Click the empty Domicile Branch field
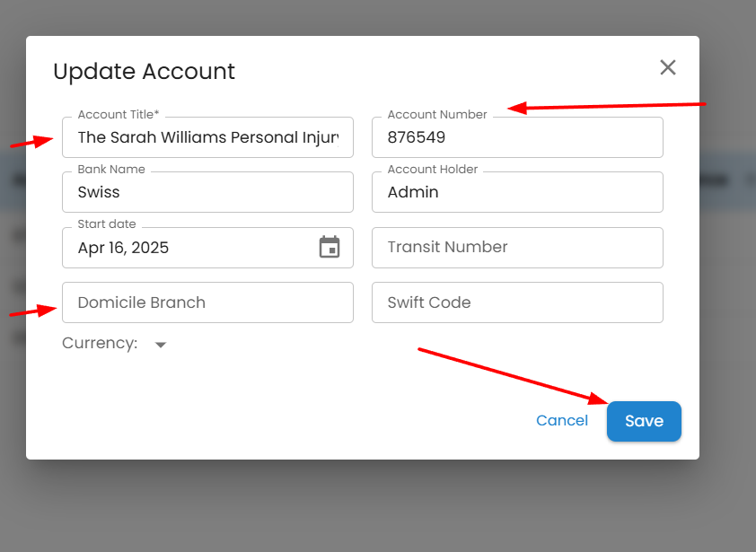The width and height of the screenshot is (756, 552). (207, 302)
